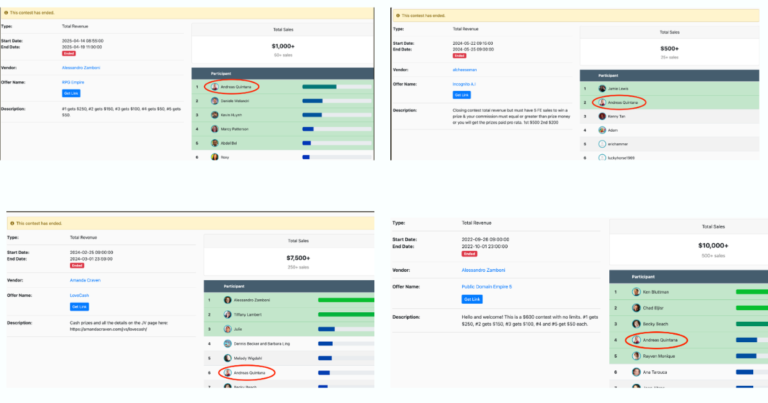Click Marcy Patterson's avatar picture
The image size is (768, 403).
click(x=214, y=128)
